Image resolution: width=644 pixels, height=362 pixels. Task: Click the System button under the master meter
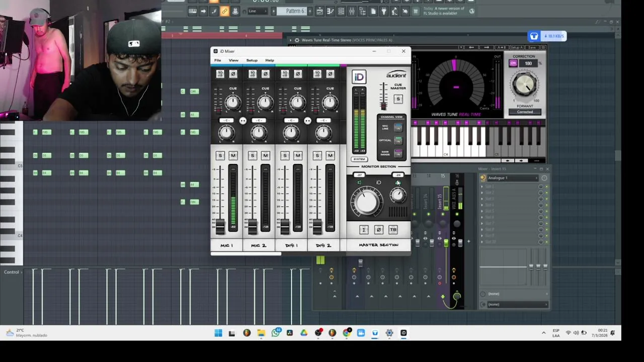[359, 159]
